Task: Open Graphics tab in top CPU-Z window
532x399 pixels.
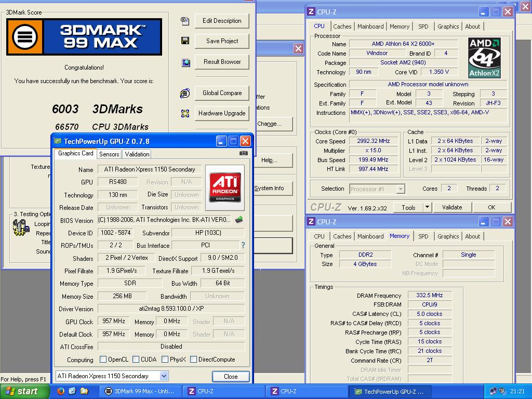Action: click(x=448, y=26)
